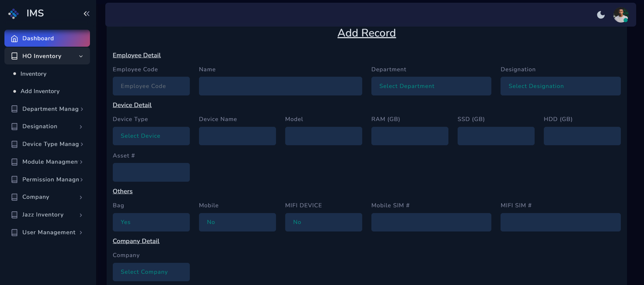Screen dimensions: 644x285
Task: Click the Jazz Inventory sidebar icon
Action: click(14, 215)
